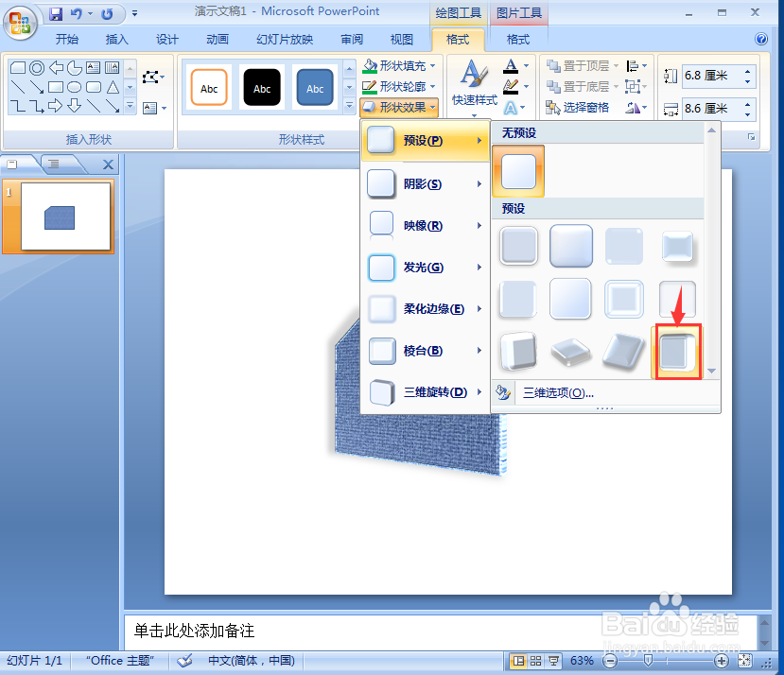784x675 pixels.
Task: Switch to the 动画 tab
Action: (x=217, y=40)
